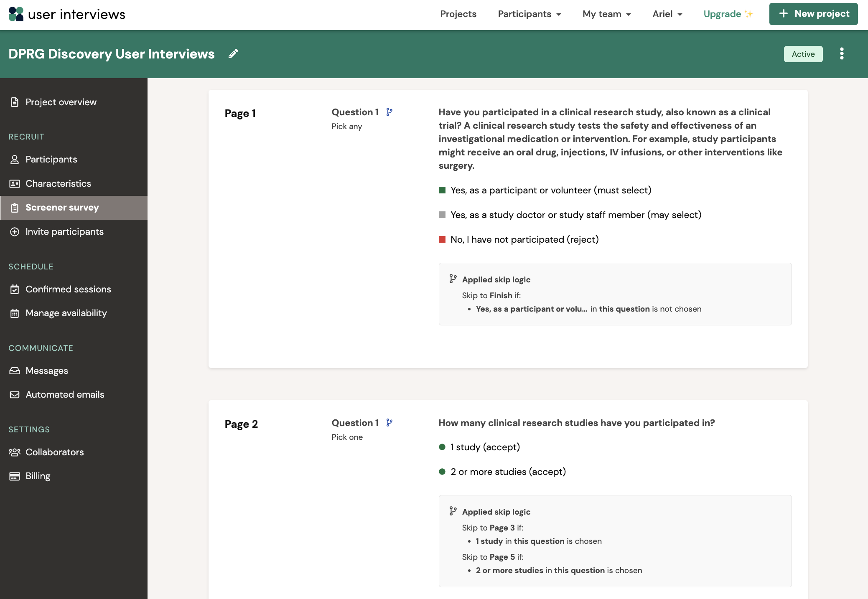
Task: Click the New project button
Action: pos(813,14)
